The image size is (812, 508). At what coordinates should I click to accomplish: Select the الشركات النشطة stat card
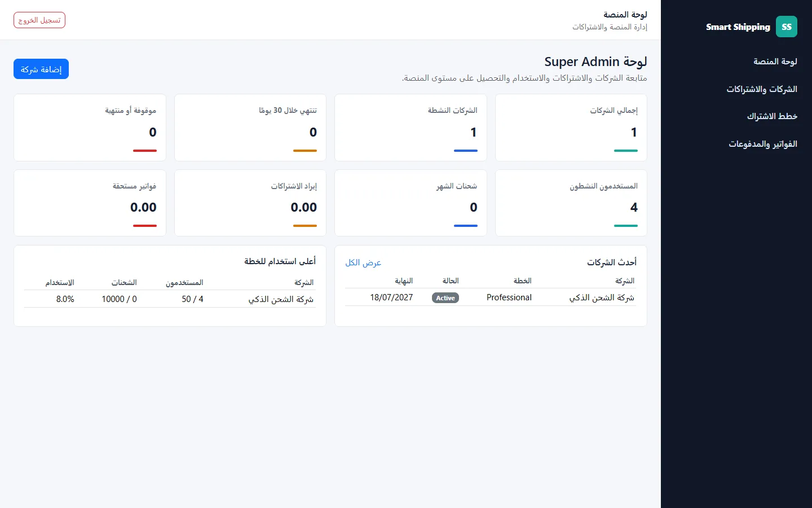[411, 128]
